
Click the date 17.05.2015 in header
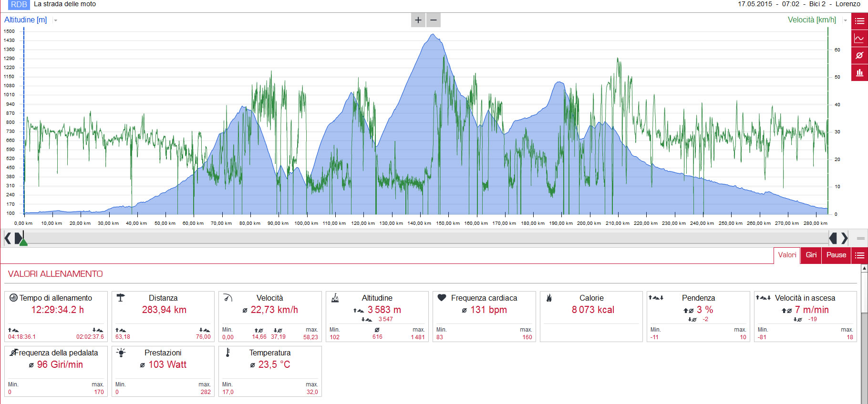point(755,4)
